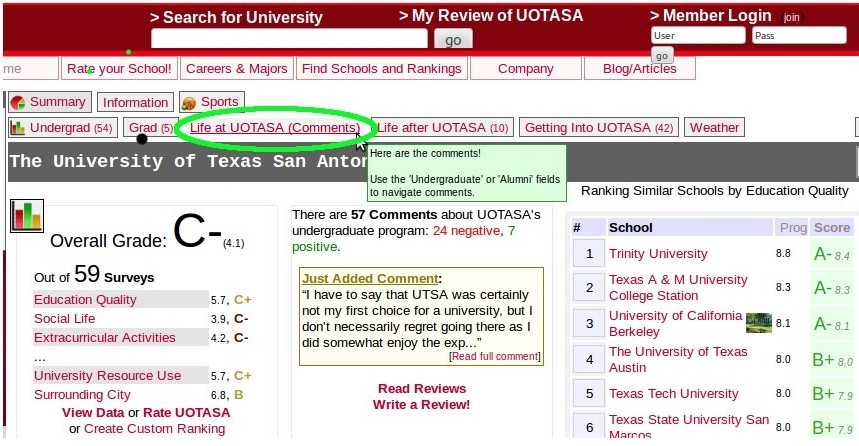Open Life at UOTASA (Comments) tab
The image size is (859, 446).
point(275,128)
